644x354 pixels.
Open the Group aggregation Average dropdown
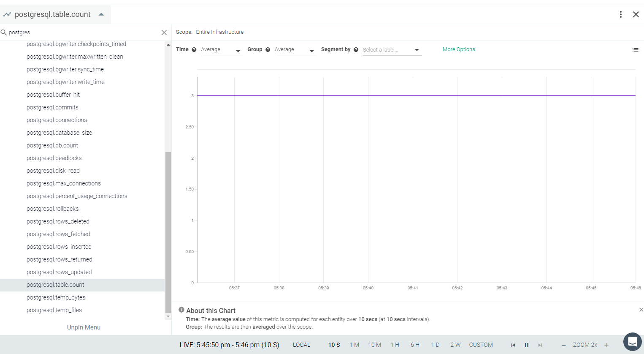click(295, 50)
